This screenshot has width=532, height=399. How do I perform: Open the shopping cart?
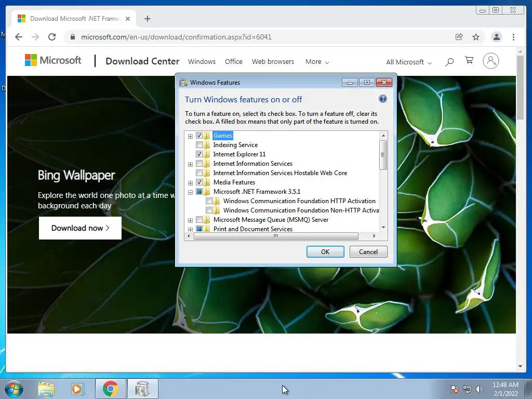[x=469, y=60]
